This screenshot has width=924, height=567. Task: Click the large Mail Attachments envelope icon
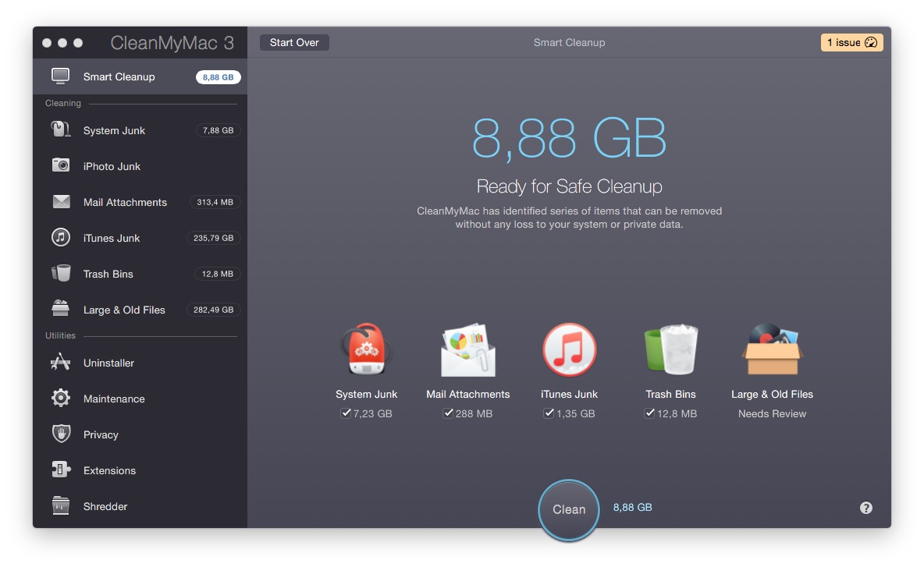point(468,349)
